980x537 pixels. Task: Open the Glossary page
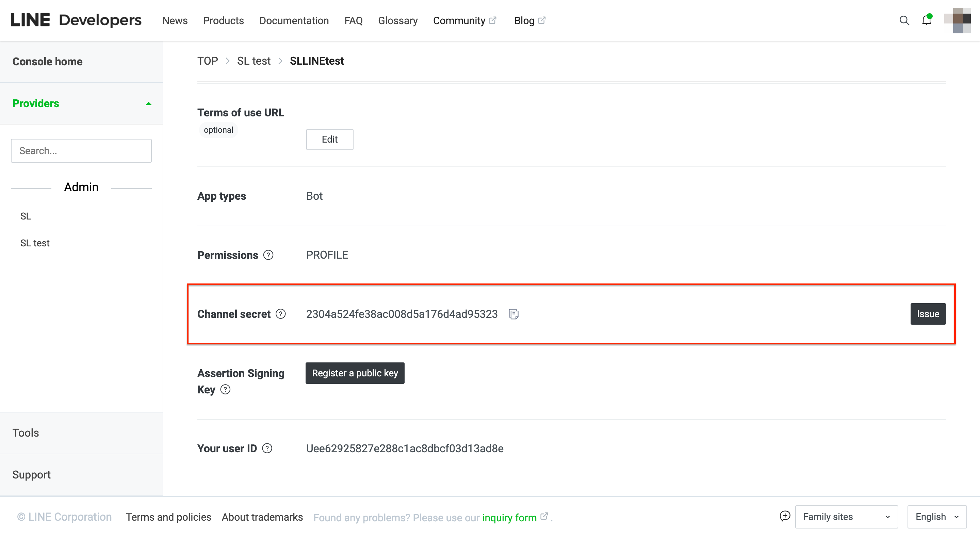click(397, 20)
